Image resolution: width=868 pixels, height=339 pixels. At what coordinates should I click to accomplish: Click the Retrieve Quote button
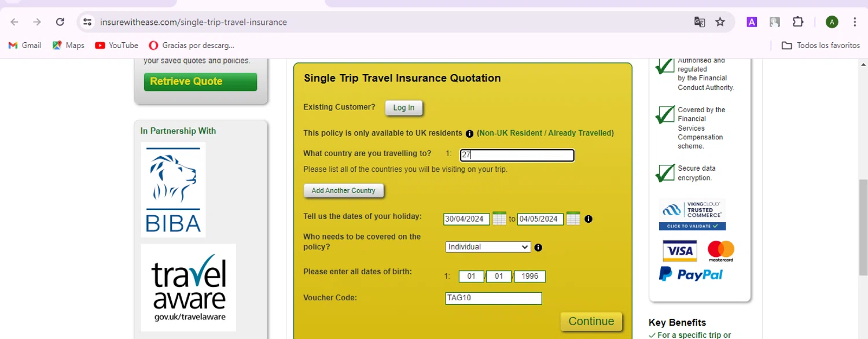point(200,82)
